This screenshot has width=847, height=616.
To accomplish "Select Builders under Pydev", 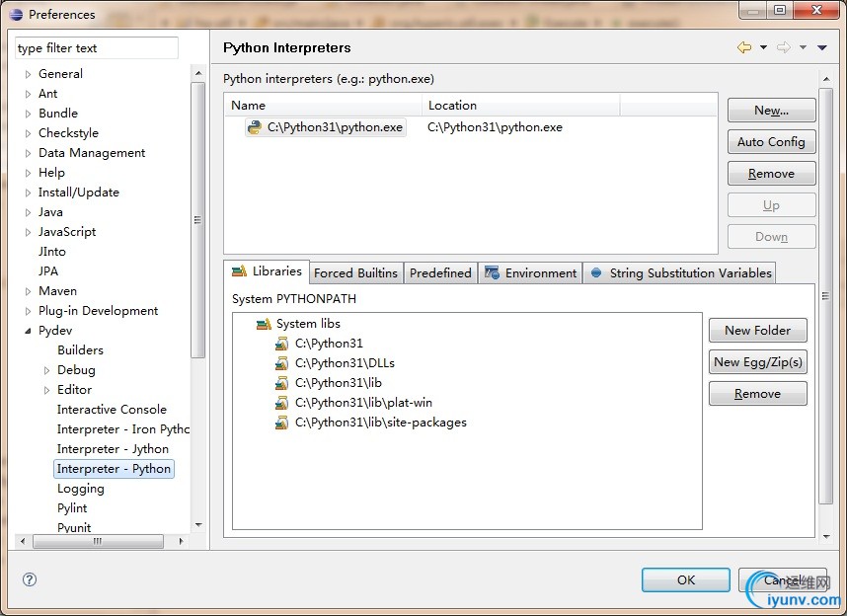I will click(81, 350).
